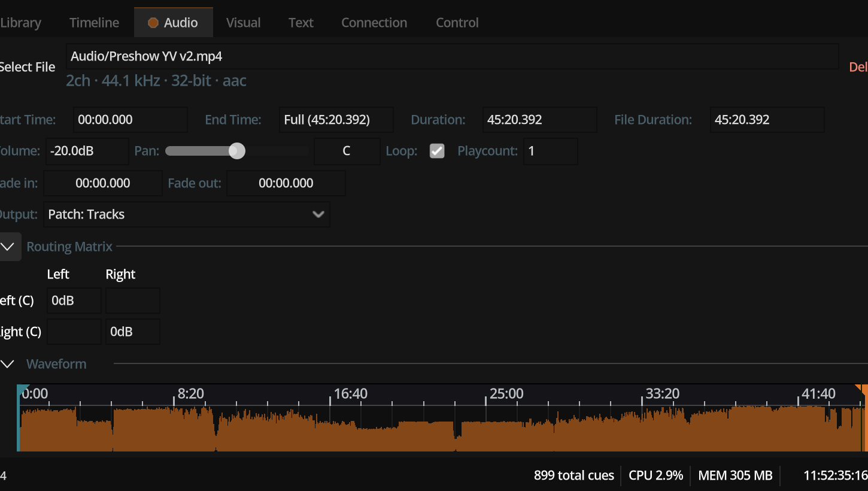Screen dimensions: 868x491
Task: Open the Output Patch: Tracks dropdown
Action: pos(187,214)
